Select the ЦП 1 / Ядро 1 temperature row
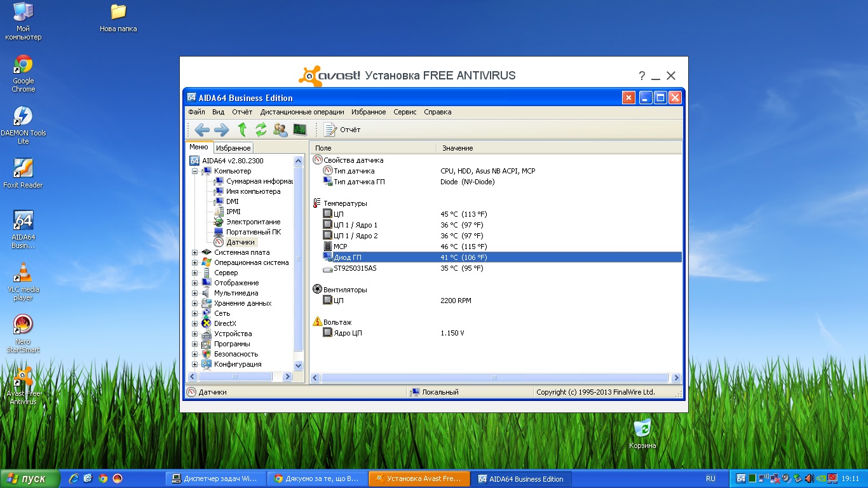This screenshot has height=488, width=868. [x=496, y=225]
